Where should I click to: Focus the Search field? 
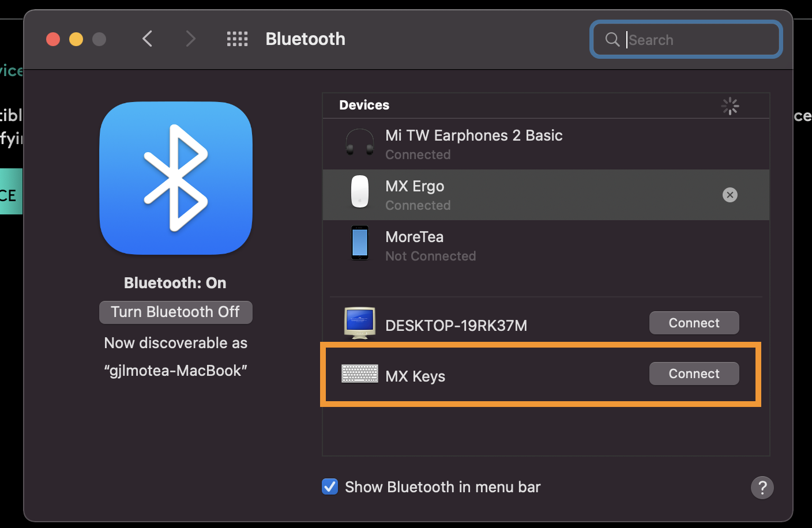click(x=686, y=39)
